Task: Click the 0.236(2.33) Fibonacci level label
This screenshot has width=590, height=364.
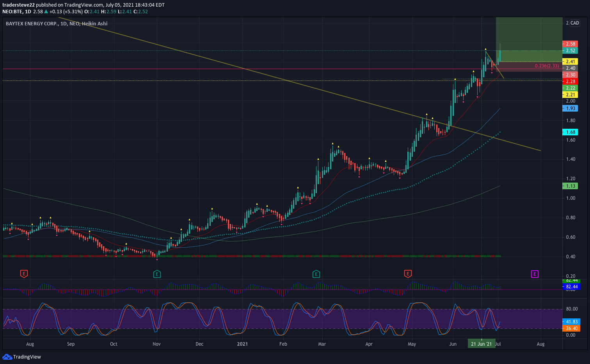Action: [547, 66]
